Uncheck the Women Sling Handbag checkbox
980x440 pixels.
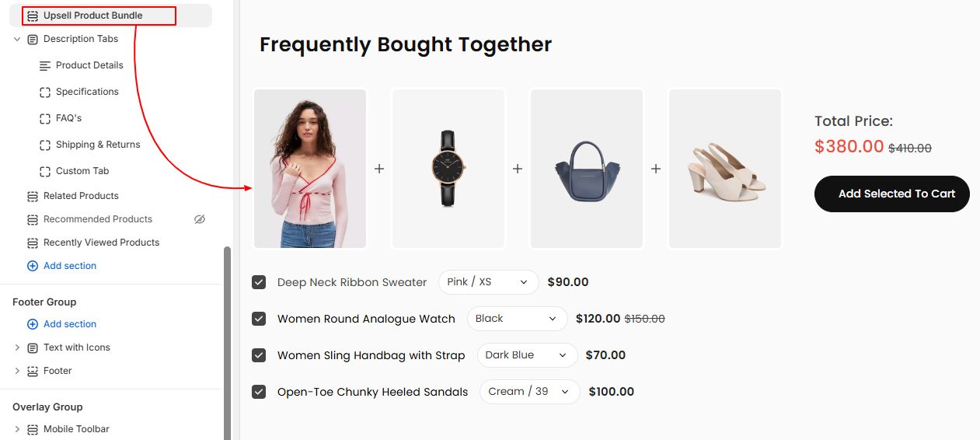[259, 355]
